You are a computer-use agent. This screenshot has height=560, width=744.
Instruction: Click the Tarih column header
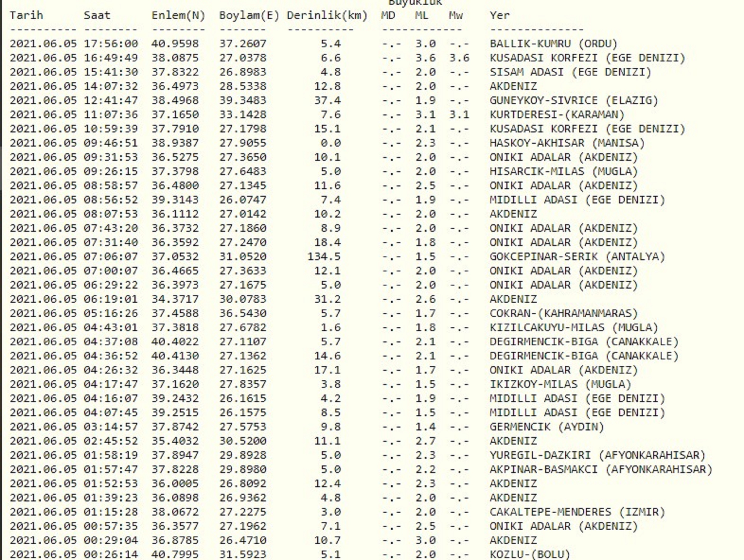tap(26, 16)
